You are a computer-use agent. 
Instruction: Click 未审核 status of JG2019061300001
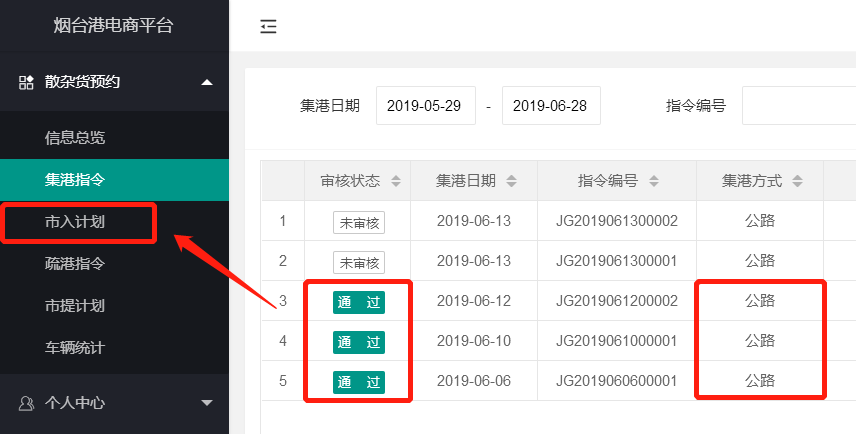click(x=359, y=263)
